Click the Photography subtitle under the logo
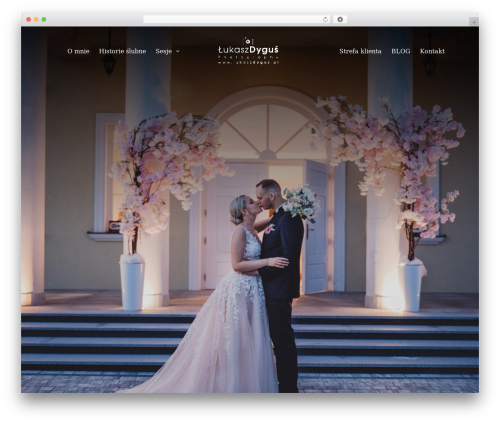The width and height of the screenshot is (500, 423). [248, 57]
